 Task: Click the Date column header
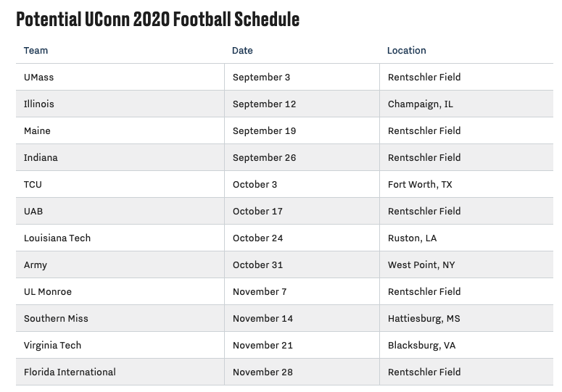tap(242, 51)
